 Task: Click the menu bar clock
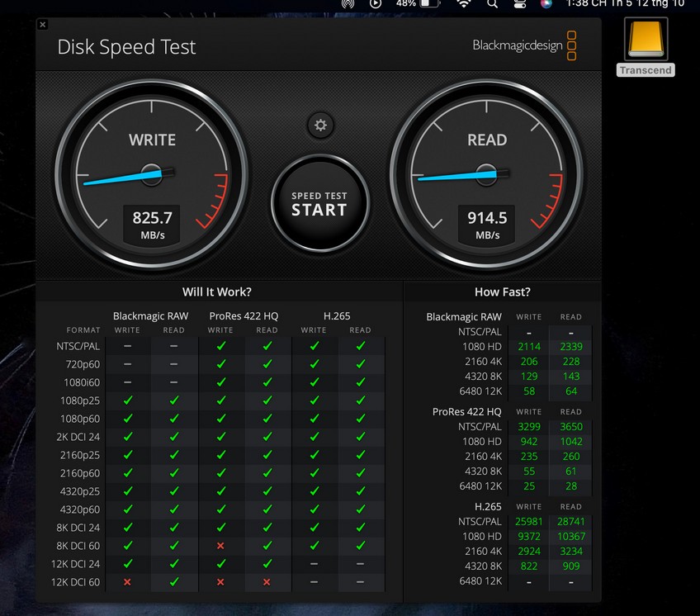point(625,3)
